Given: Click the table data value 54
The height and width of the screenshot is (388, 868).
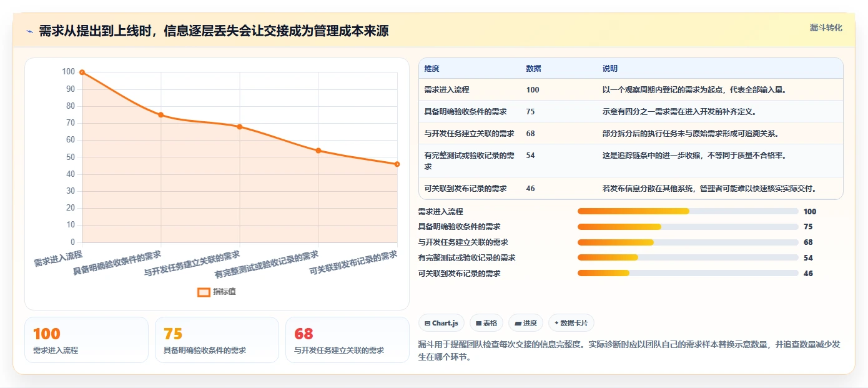Looking at the screenshot, I should click(531, 155).
